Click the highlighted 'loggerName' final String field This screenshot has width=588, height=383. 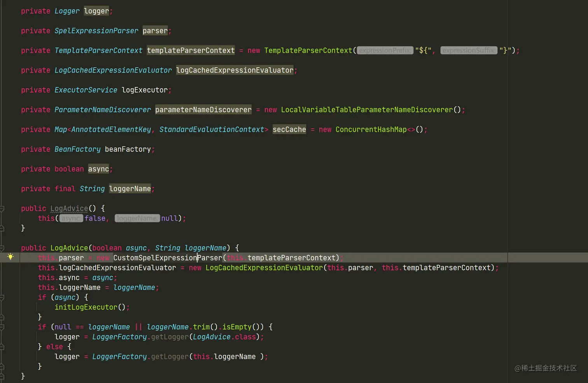[130, 189]
